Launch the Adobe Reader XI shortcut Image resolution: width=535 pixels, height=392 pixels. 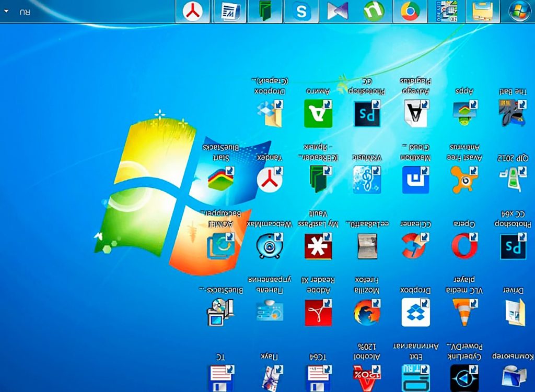pyautogui.click(x=318, y=312)
